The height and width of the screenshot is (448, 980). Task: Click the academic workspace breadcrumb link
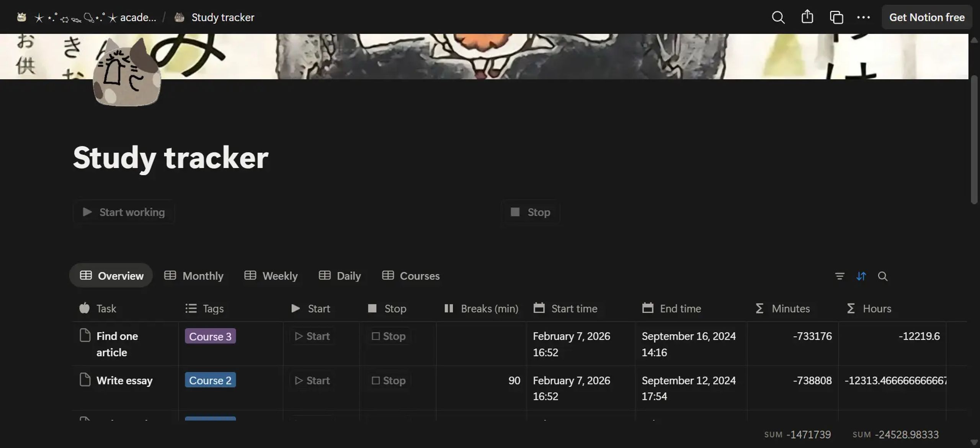pos(95,17)
